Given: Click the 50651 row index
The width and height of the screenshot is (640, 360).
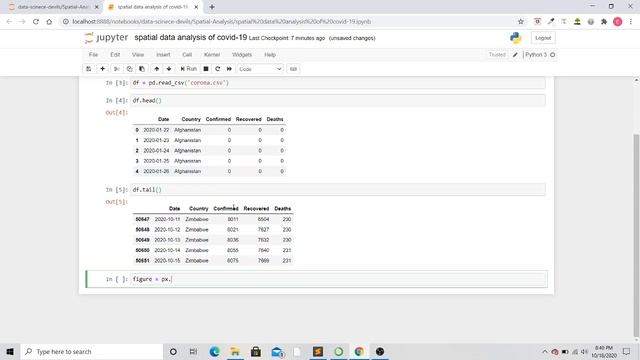Looking at the screenshot, I should 142,260.
